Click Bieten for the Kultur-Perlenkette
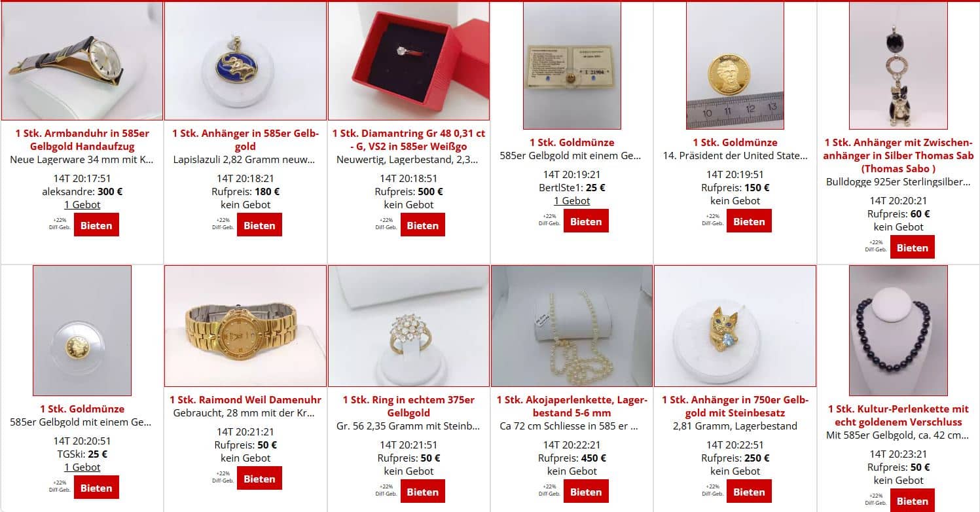The image size is (980, 512). (x=913, y=500)
